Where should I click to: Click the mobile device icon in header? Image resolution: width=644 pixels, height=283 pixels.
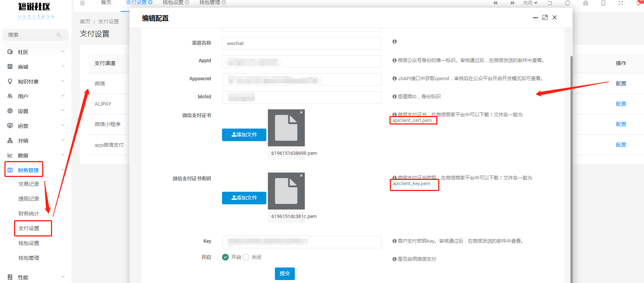point(603,3)
